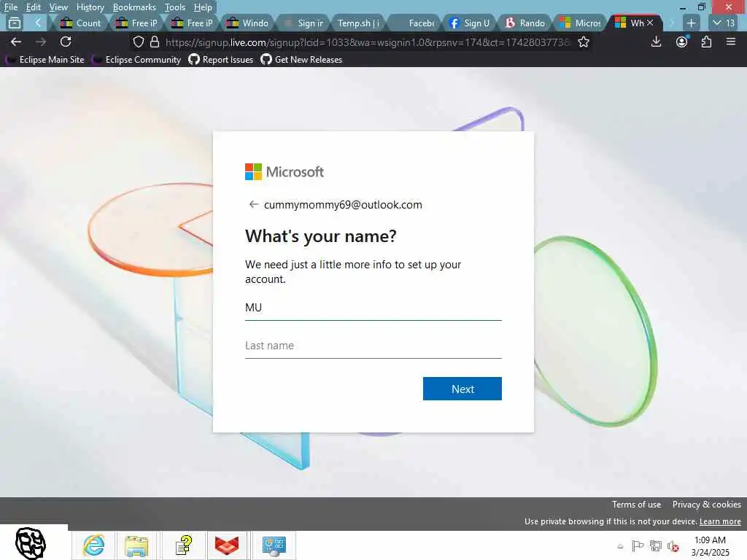Open a new tab with plus button
Image resolution: width=747 pixels, height=560 pixels.
pos(692,23)
